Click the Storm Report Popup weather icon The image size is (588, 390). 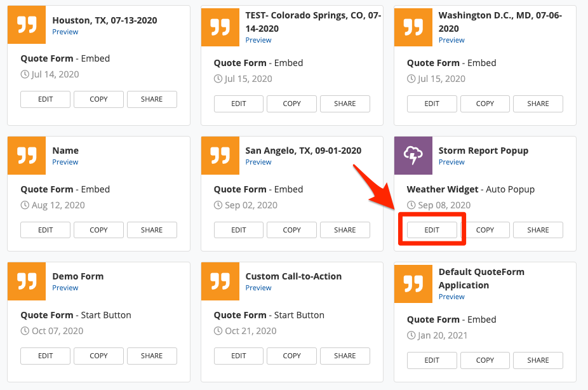coord(413,156)
